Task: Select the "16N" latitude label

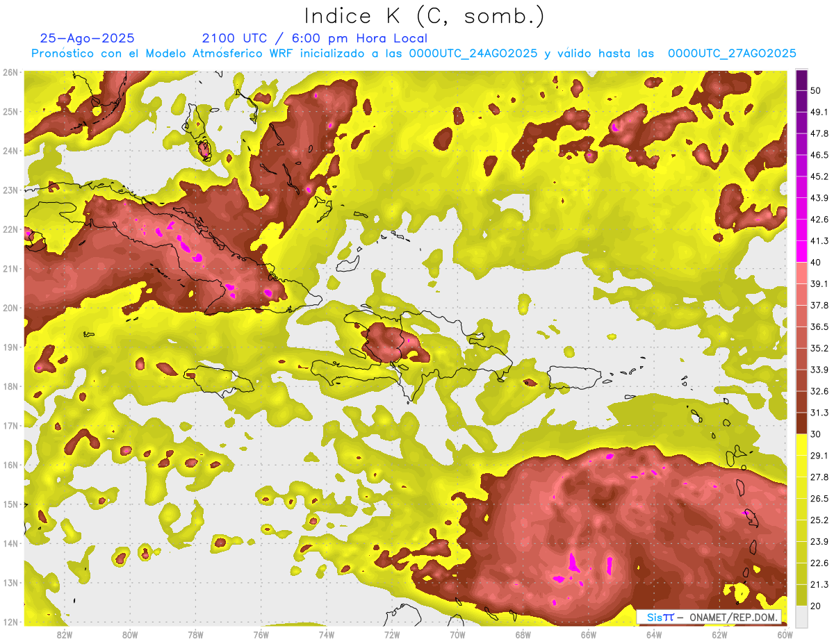Action: coord(10,465)
